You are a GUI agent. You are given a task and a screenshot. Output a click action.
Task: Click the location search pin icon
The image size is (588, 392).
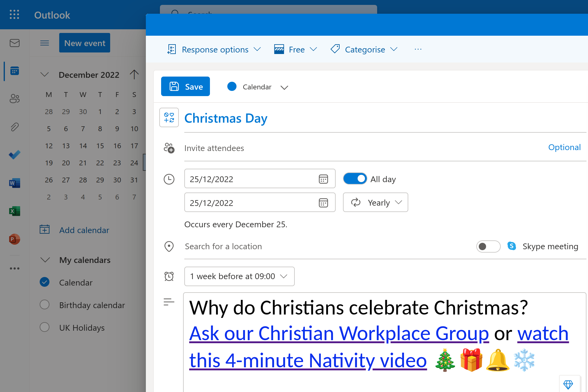click(169, 246)
